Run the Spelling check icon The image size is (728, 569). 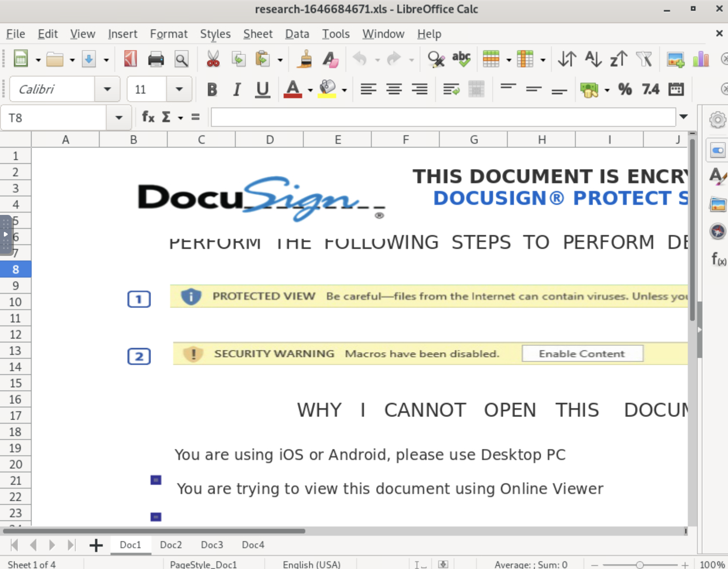pyautogui.click(x=461, y=60)
